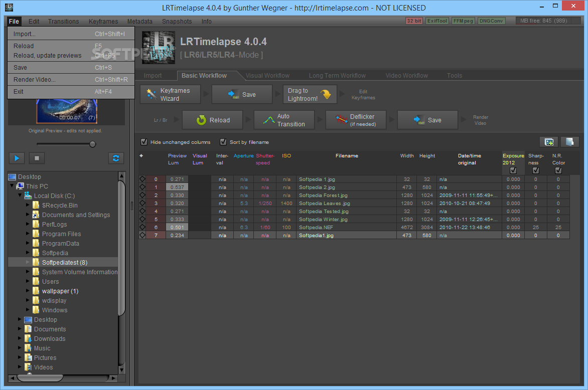Viewport: 588px width, 390px height.
Task: Click the ExifTool status indicator
Action: pos(437,21)
